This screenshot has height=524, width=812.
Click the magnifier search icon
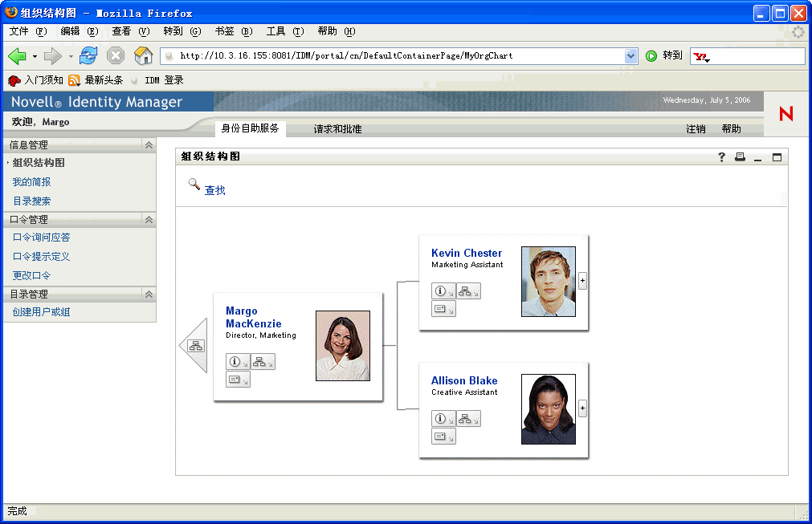click(194, 184)
